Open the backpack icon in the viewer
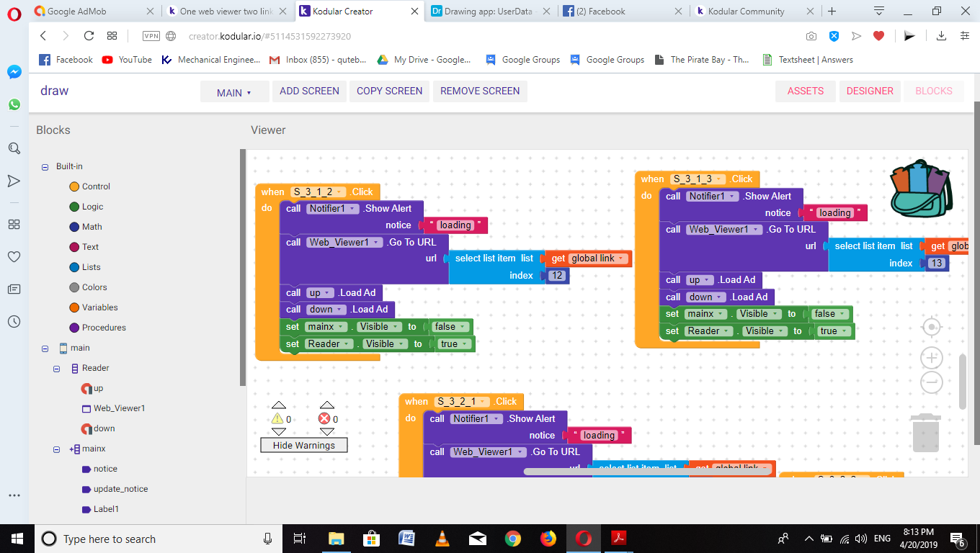 pyautogui.click(x=921, y=188)
